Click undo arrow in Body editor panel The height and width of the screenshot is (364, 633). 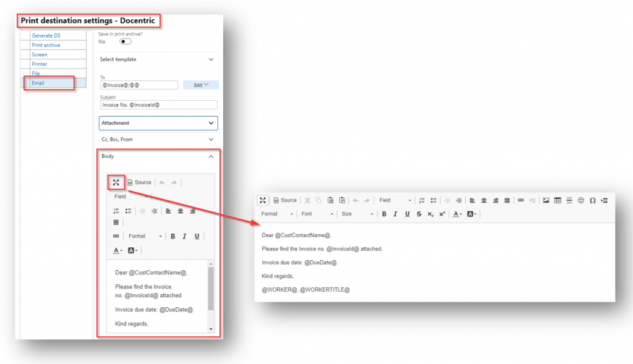(x=163, y=182)
